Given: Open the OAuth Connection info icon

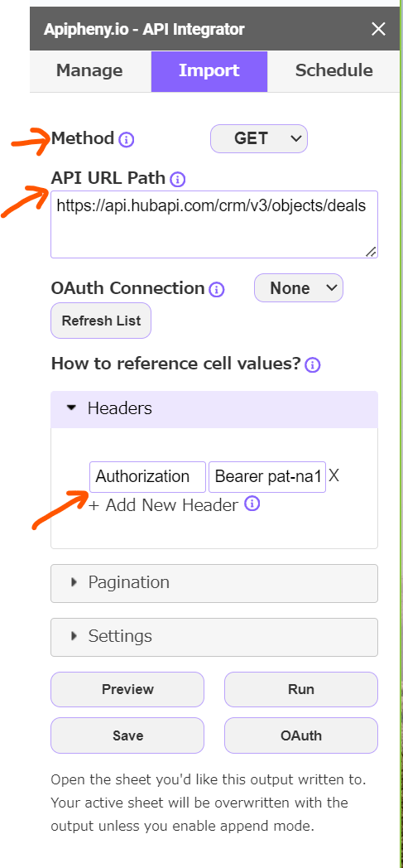Looking at the screenshot, I should 217,290.
